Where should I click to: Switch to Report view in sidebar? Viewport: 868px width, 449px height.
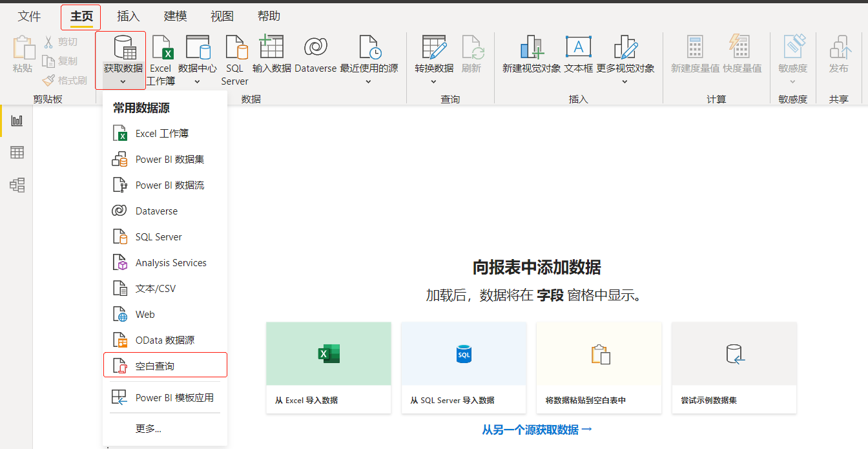[17, 121]
